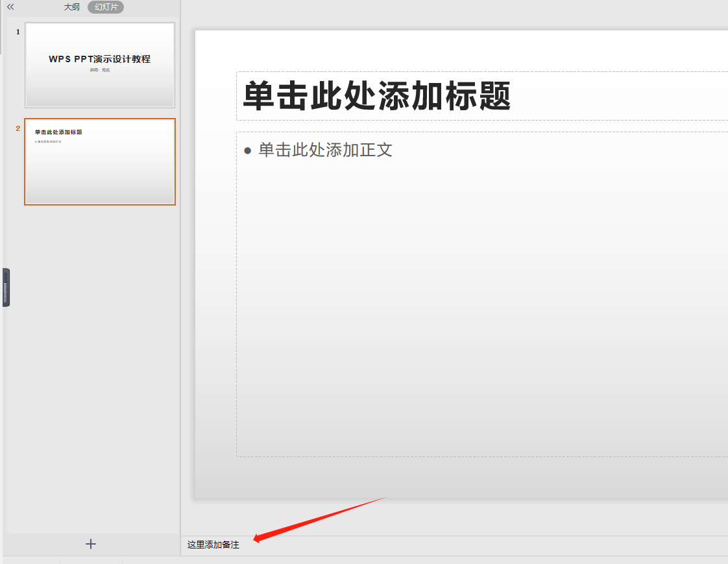Click the body placeholder 单击此处添加正文

click(482, 294)
